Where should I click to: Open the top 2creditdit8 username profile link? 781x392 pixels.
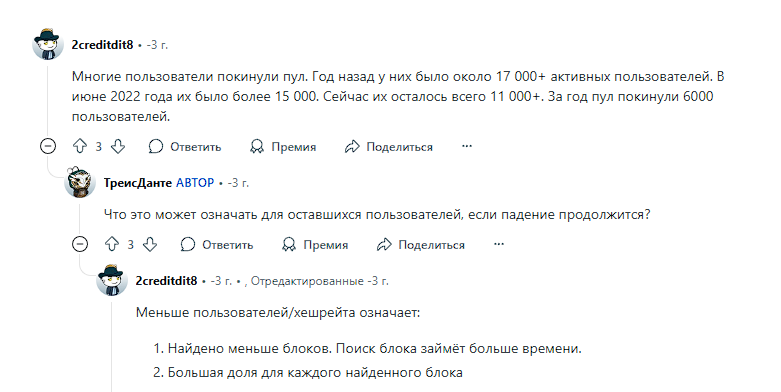(103, 45)
